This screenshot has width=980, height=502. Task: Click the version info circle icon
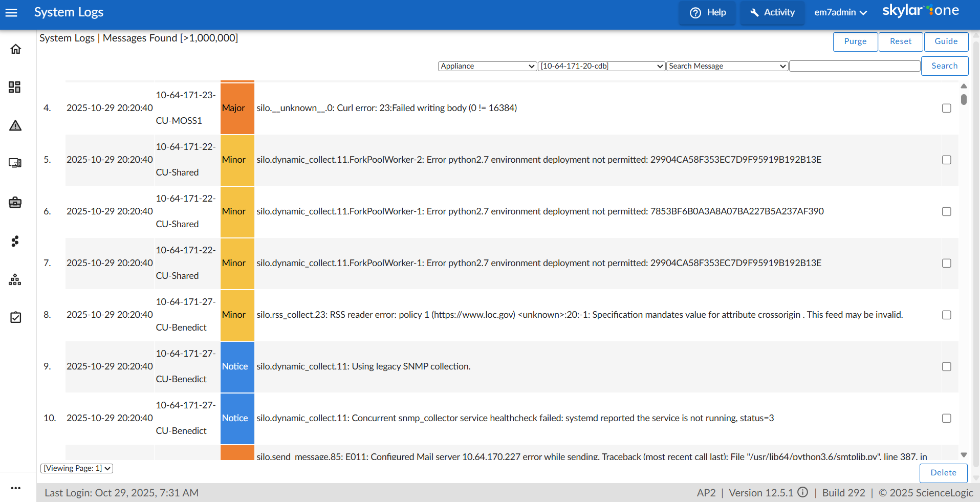[803, 492]
